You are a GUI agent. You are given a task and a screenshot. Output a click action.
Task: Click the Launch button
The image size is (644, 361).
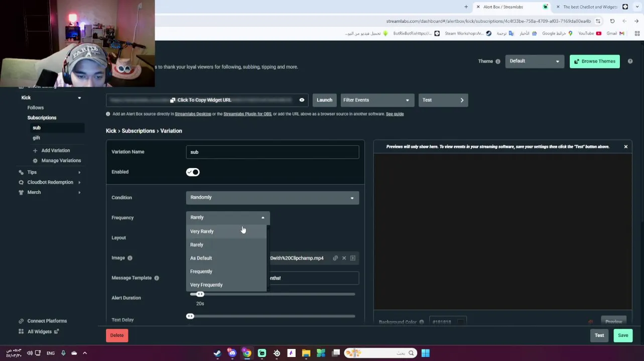point(324,100)
